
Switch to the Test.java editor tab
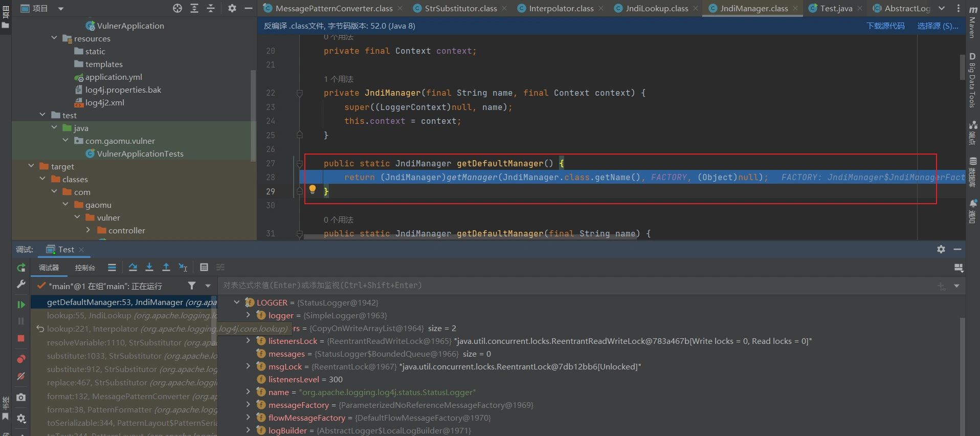(x=836, y=8)
